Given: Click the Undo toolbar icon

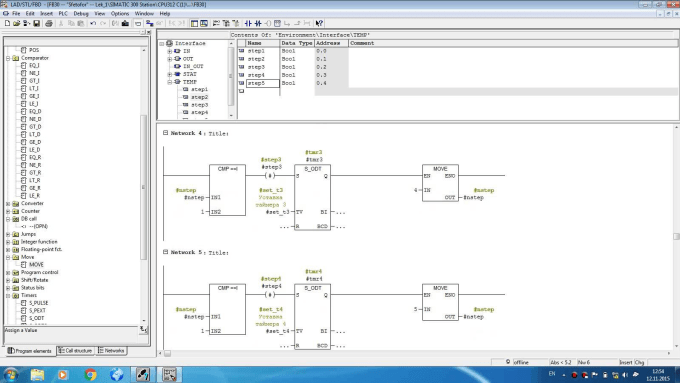Looking at the screenshot, I should click(93, 23).
